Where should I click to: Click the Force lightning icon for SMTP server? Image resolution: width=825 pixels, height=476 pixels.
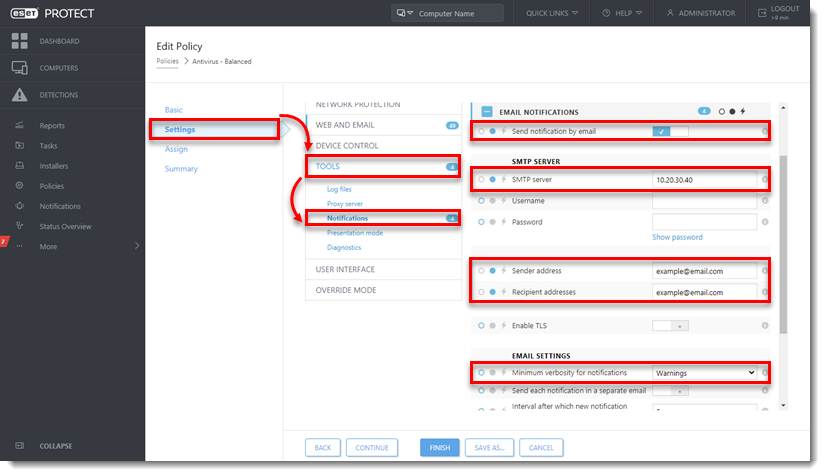(x=504, y=179)
